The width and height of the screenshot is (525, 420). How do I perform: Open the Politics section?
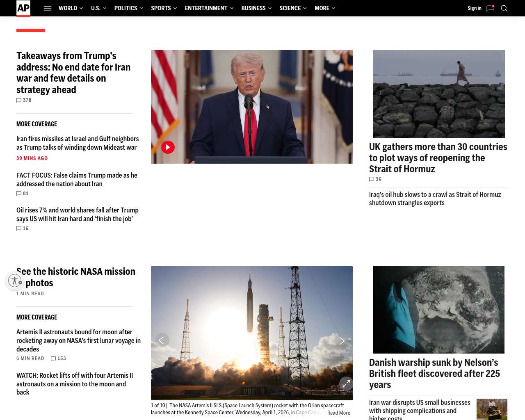click(126, 8)
